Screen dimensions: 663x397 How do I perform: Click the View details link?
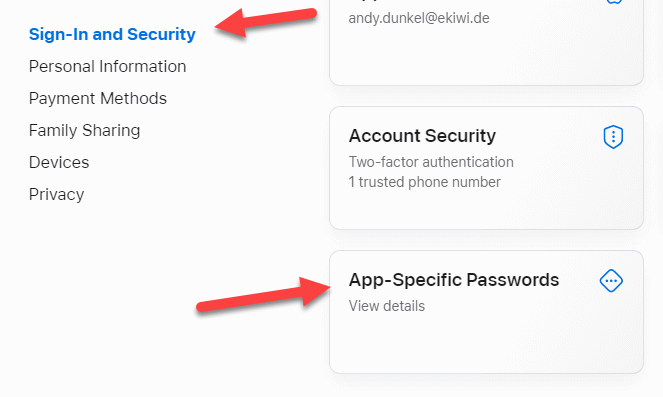(x=386, y=306)
